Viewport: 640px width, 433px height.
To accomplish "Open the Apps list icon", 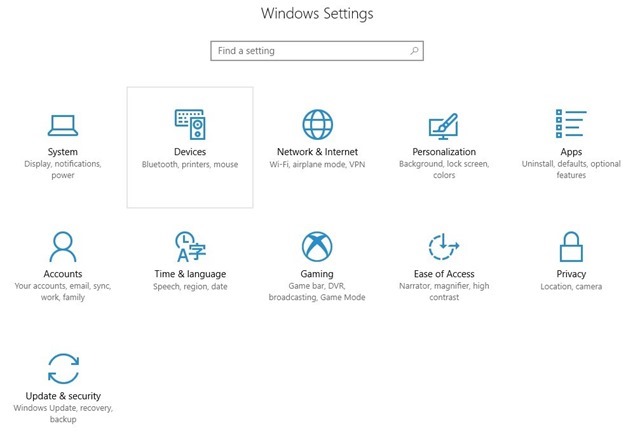I will tap(570, 124).
